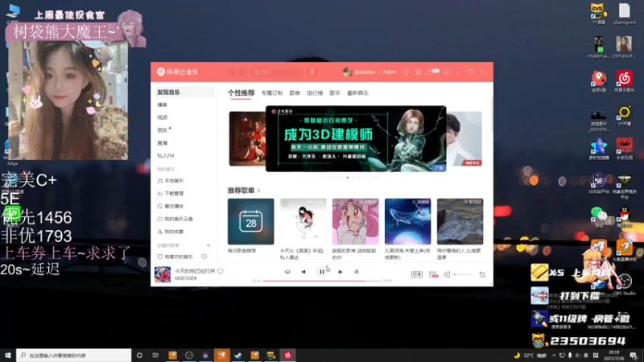Open the pink anime girl playlist cover
Viewport: 644px width, 362px height.
[355, 221]
